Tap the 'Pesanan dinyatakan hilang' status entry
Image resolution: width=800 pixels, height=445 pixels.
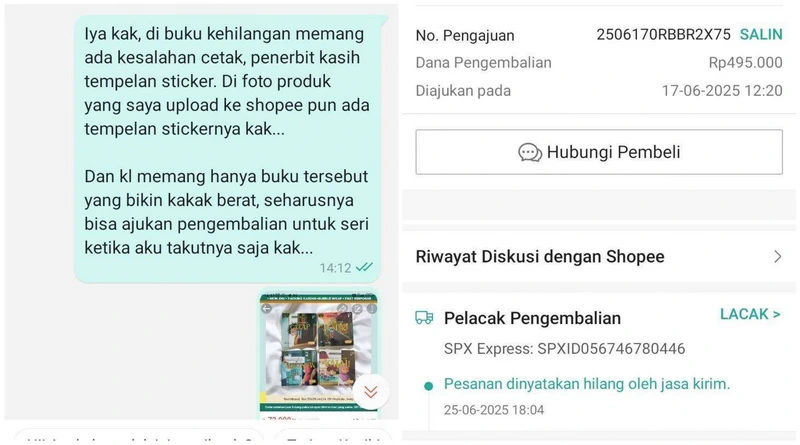(587, 384)
